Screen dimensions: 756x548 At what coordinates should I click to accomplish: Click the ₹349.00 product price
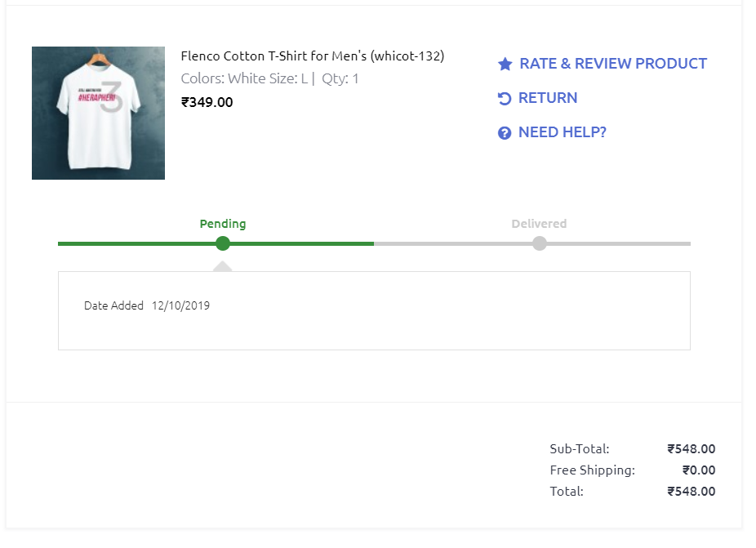pyautogui.click(x=207, y=103)
